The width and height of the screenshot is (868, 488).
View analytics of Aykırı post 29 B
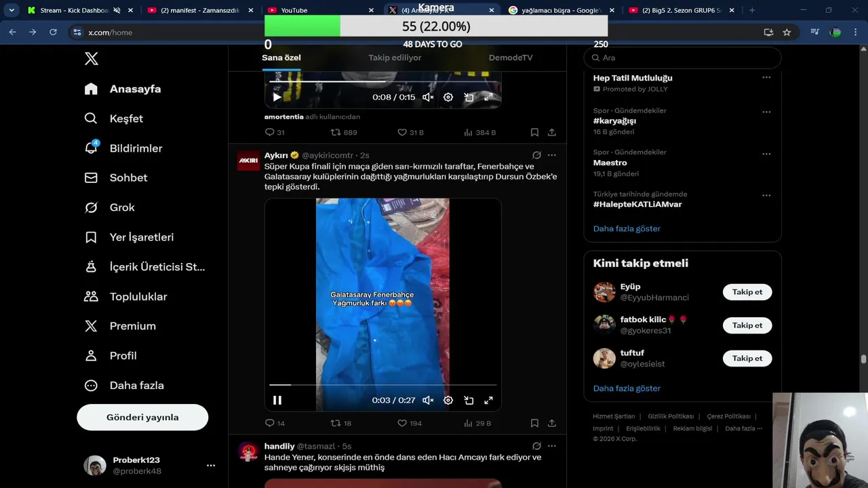pyautogui.click(x=477, y=423)
